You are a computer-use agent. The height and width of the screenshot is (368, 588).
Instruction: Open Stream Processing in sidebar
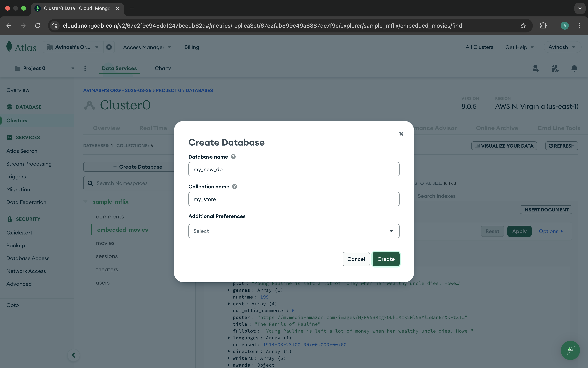29,164
